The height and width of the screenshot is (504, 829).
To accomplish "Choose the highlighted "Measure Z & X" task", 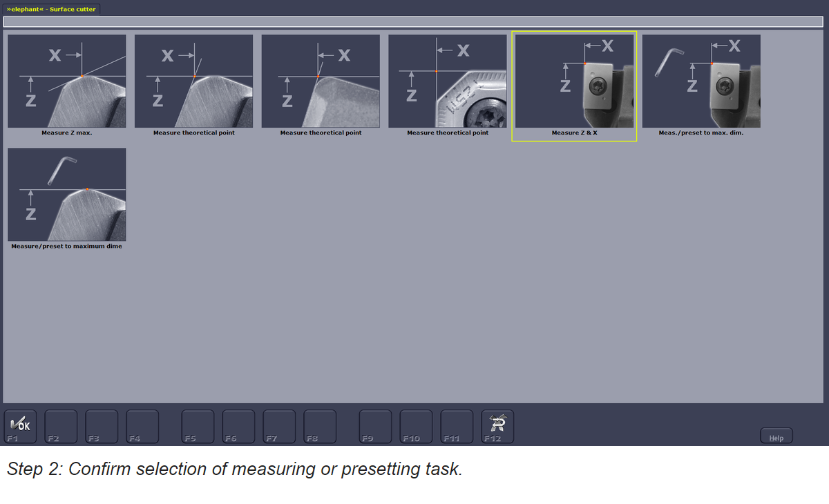I will pos(574,81).
